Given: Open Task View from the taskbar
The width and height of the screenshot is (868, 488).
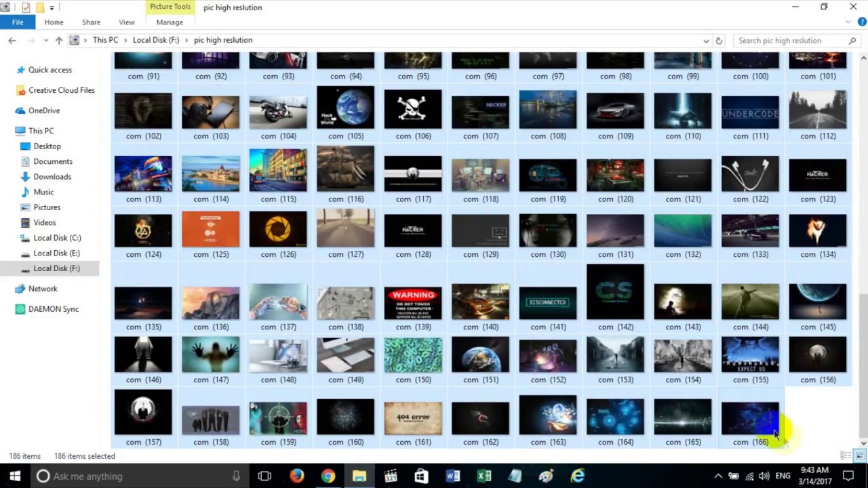Looking at the screenshot, I should [x=264, y=476].
